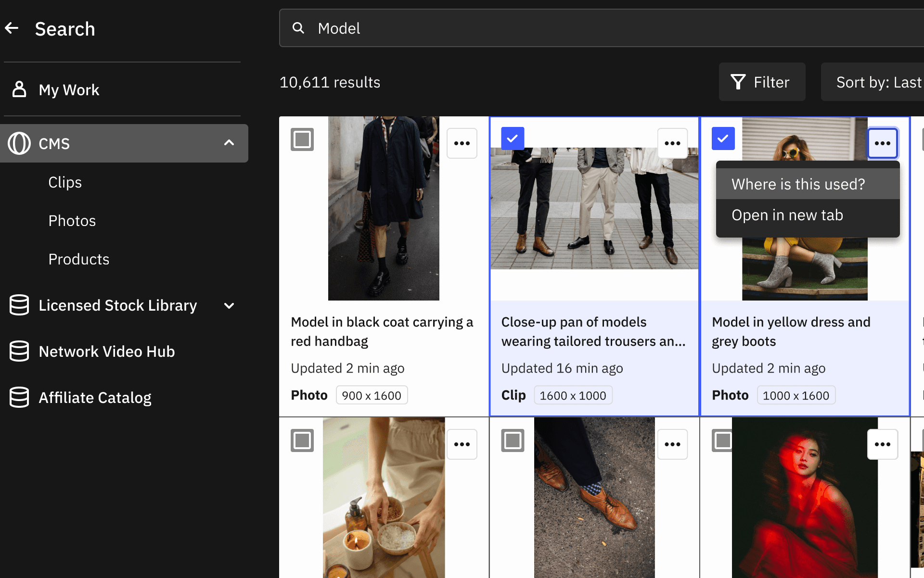This screenshot has height=578, width=924.
Task: Open the Sort by dropdown
Action: click(873, 82)
